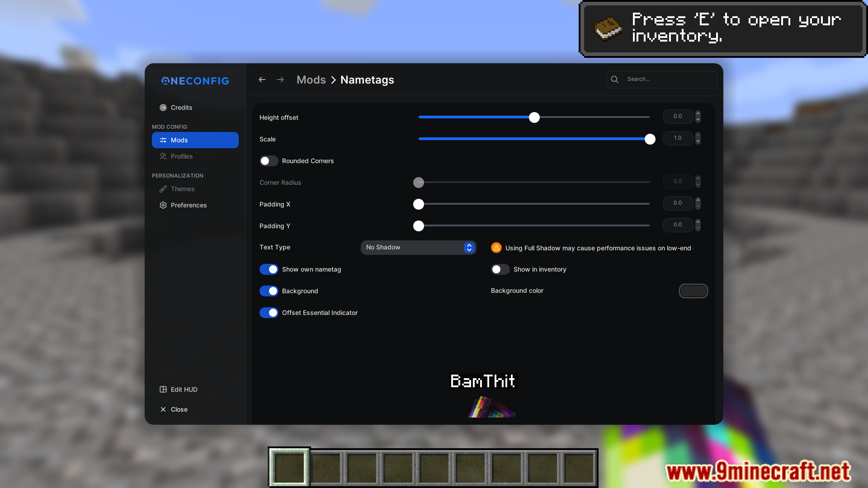This screenshot has width=868, height=488.
Task: Click the BamThit nametag preview
Action: tap(483, 381)
